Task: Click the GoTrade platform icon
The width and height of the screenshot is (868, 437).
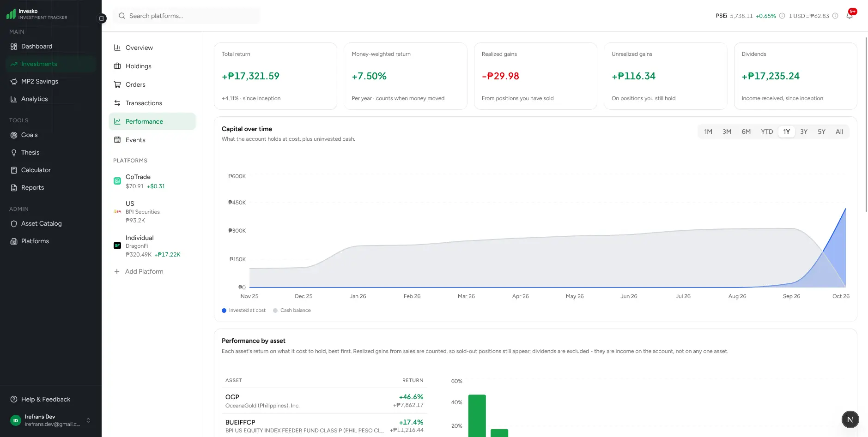Action: pyautogui.click(x=117, y=181)
